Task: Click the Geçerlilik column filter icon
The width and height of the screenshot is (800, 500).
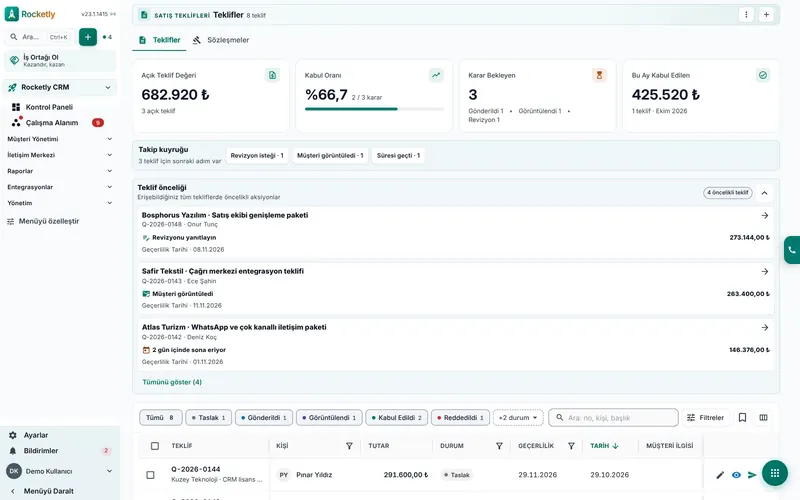Action: click(x=571, y=446)
